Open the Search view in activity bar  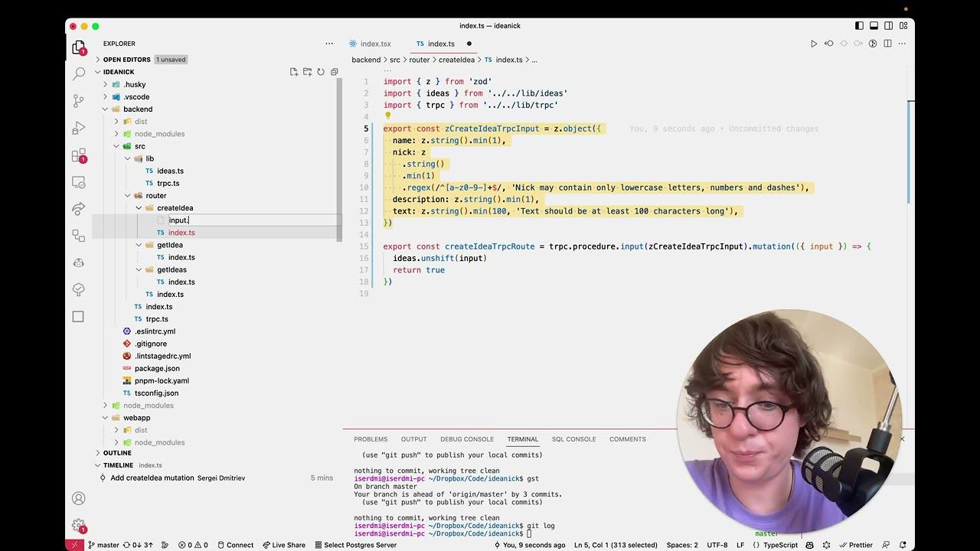79,74
